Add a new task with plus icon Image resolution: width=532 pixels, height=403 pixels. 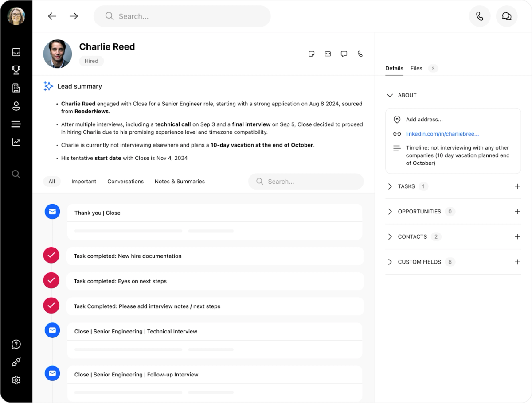pyautogui.click(x=517, y=186)
